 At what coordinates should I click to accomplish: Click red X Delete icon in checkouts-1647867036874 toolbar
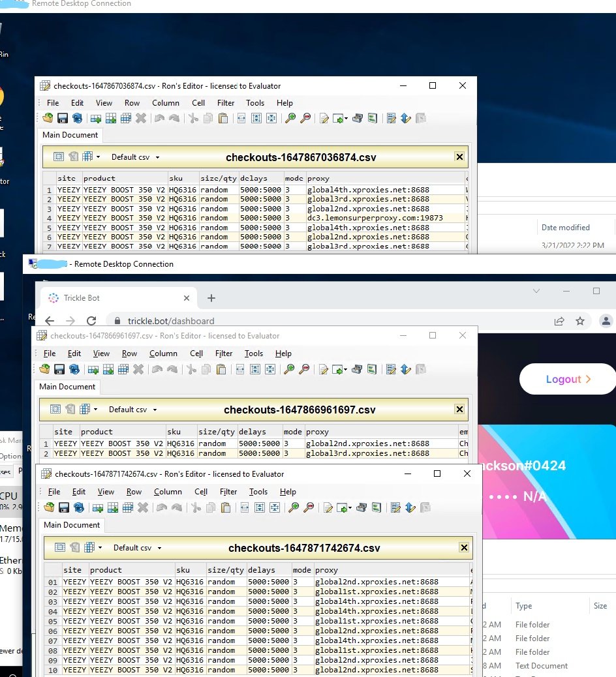(141, 118)
